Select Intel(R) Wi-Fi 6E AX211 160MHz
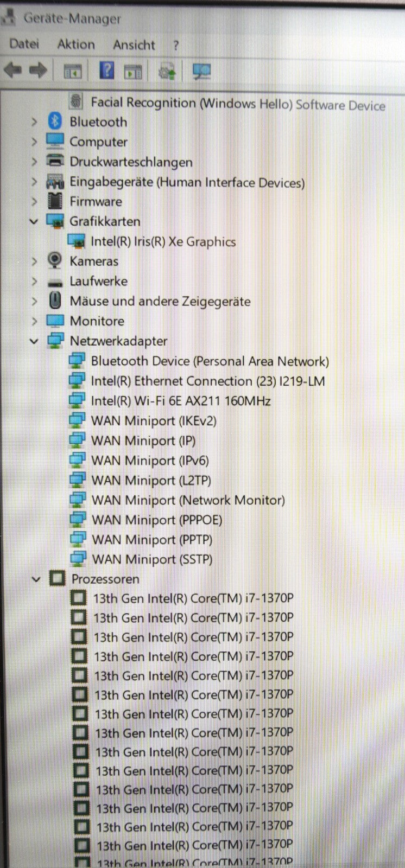Screen dimensions: 405x868 pos(181,401)
